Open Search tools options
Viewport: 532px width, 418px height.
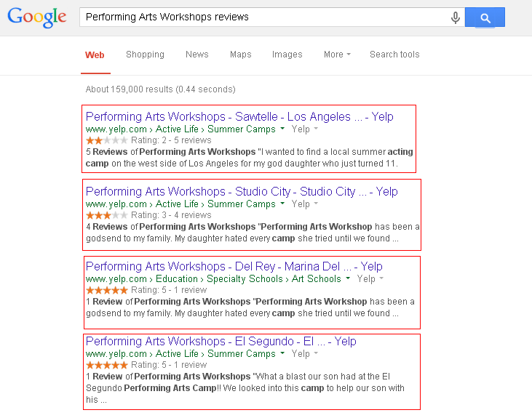394,55
